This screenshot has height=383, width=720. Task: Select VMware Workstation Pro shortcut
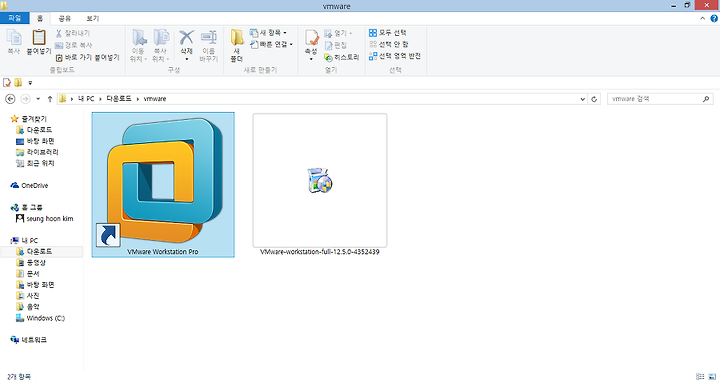(163, 185)
